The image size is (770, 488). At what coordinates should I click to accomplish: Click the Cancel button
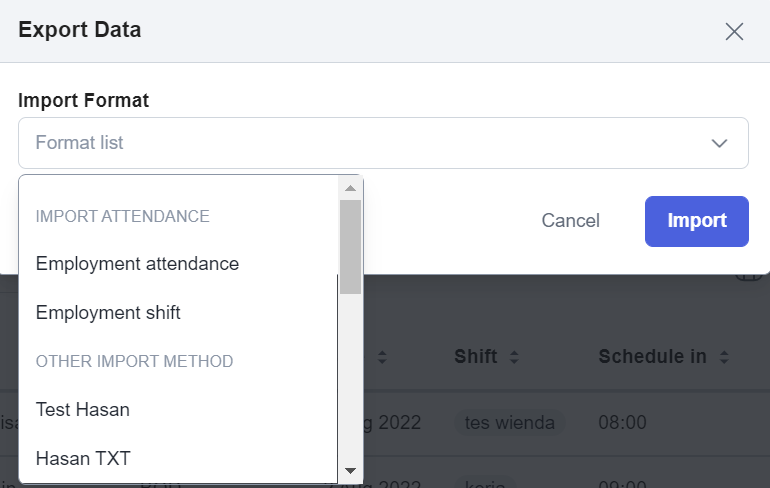571,221
